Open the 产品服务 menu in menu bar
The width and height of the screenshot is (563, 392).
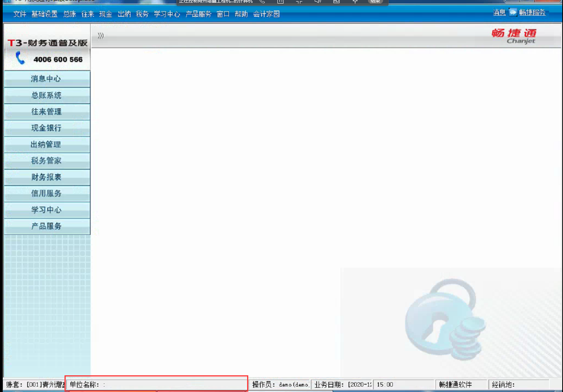pos(199,14)
